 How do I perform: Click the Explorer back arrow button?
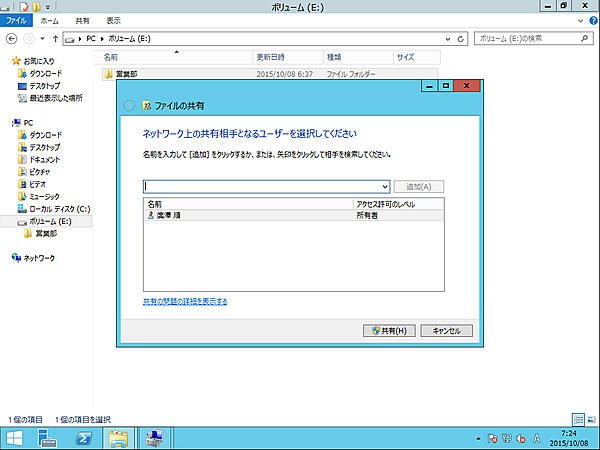pyautogui.click(x=11, y=39)
